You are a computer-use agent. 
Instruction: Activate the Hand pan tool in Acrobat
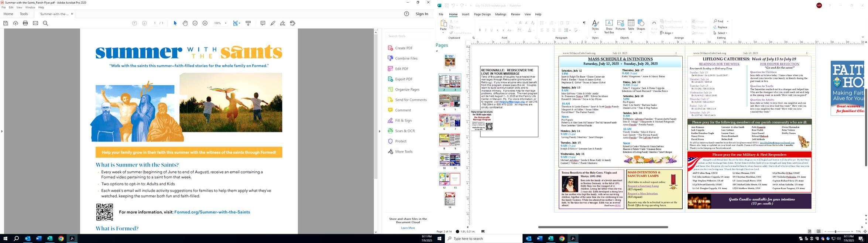(x=185, y=23)
